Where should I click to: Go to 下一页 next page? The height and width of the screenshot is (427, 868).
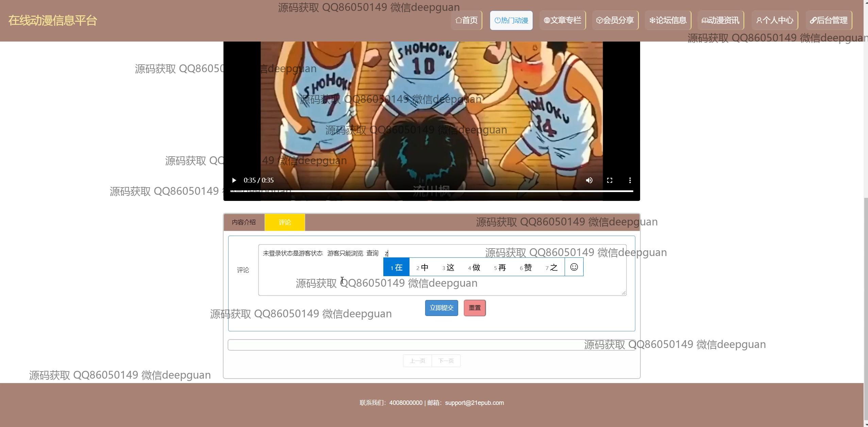tap(446, 361)
